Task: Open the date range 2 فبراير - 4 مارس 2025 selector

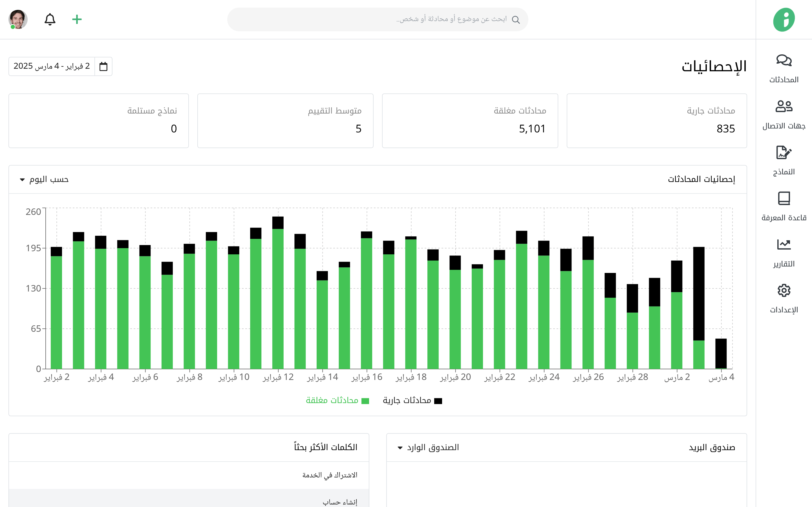Action: pos(52,66)
